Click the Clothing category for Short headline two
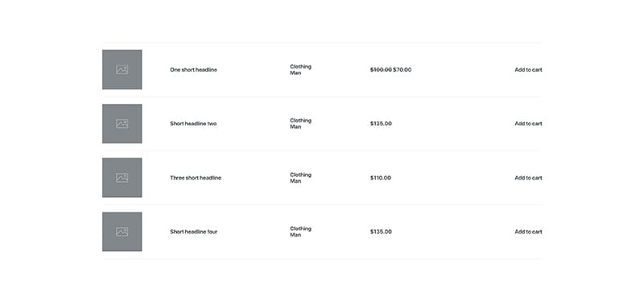This screenshot has height=301, width=644. pyautogui.click(x=300, y=120)
